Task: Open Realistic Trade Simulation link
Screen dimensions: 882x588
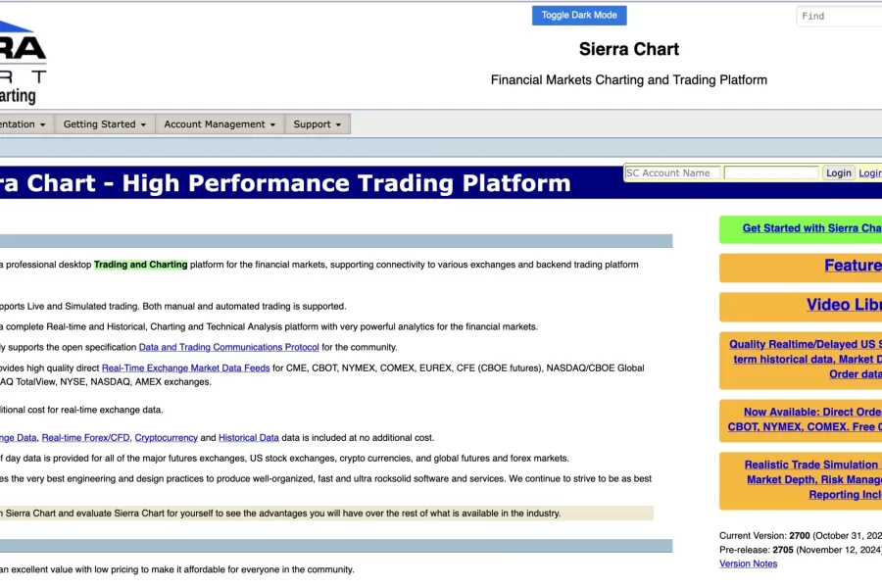Action: tap(812, 479)
